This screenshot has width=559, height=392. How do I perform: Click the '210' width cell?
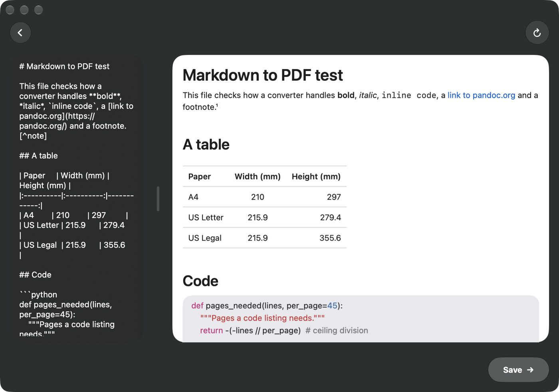click(258, 197)
